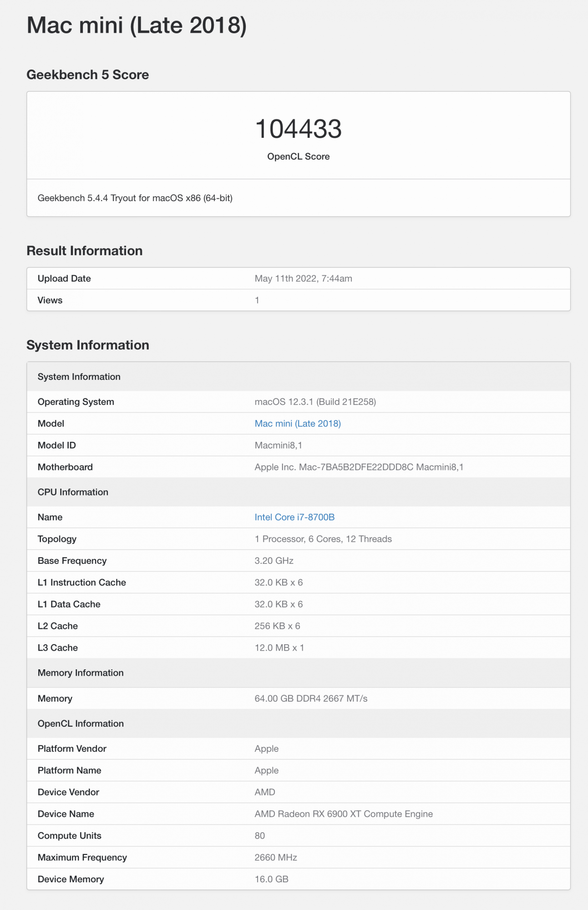Click the 'Compute Units' label

(x=70, y=836)
